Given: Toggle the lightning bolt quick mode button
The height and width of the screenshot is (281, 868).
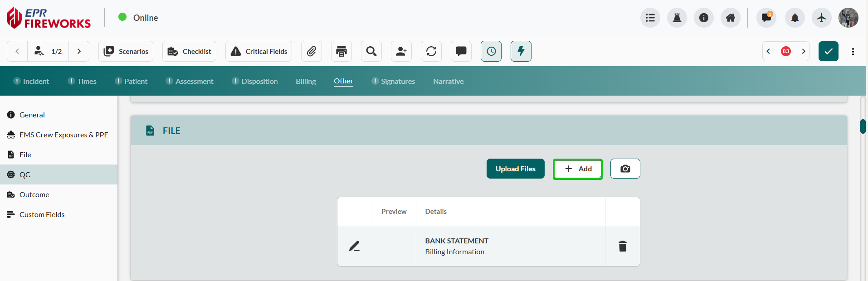Looking at the screenshot, I should click(x=521, y=51).
